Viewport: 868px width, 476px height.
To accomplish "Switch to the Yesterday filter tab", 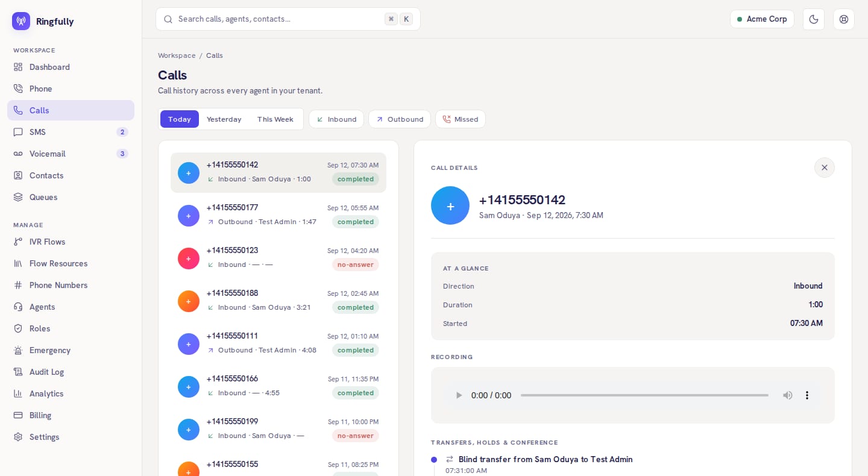I will 224,119.
